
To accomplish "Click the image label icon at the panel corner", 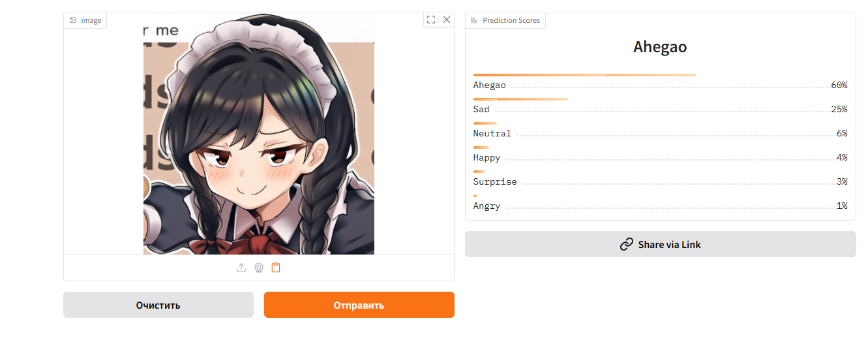I will coord(73,20).
